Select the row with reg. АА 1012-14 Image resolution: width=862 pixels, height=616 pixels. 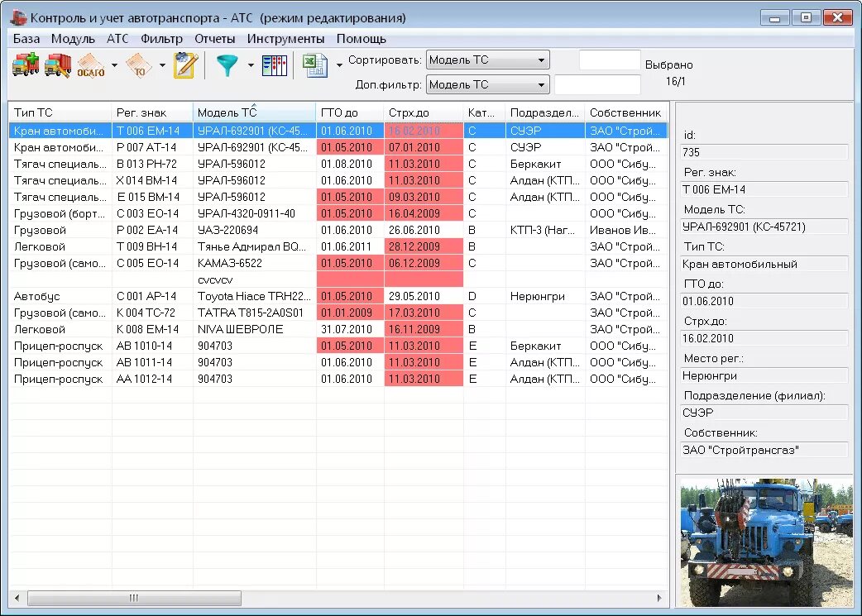[x=338, y=378]
